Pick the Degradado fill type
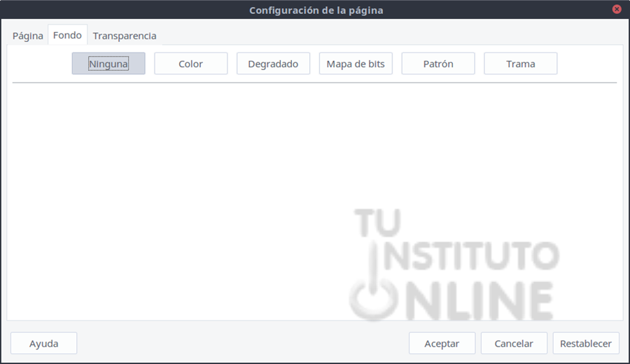The height and width of the screenshot is (364, 630). (273, 64)
